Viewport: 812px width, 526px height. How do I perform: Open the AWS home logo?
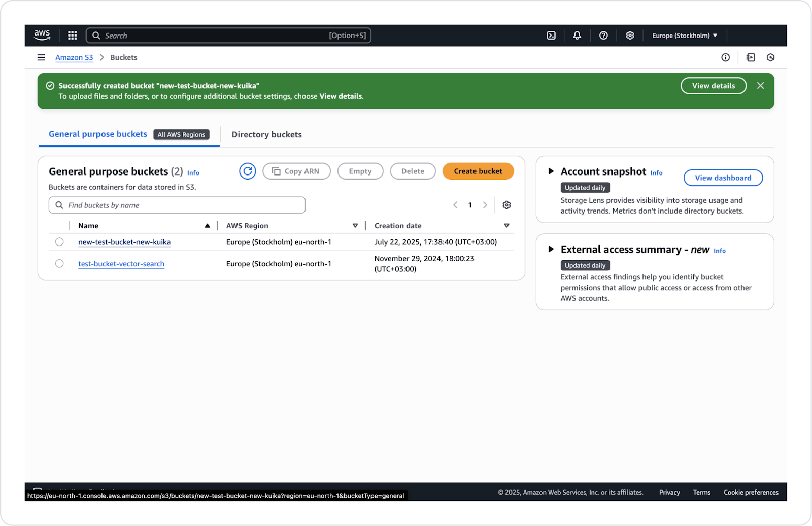pos(42,35)
